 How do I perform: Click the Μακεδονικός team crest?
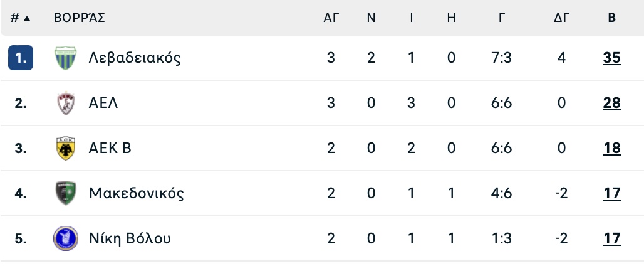tap(66, 193)
